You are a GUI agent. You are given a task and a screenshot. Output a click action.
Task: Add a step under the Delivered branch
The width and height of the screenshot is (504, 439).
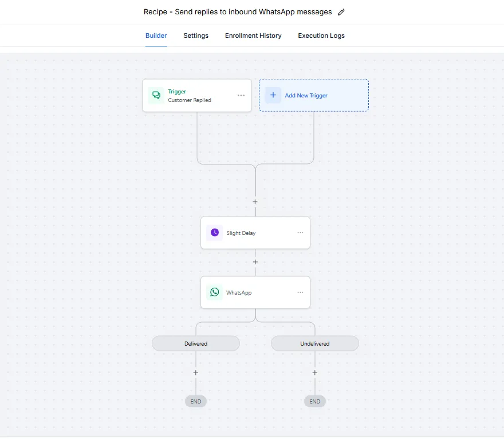pos(196,373)
